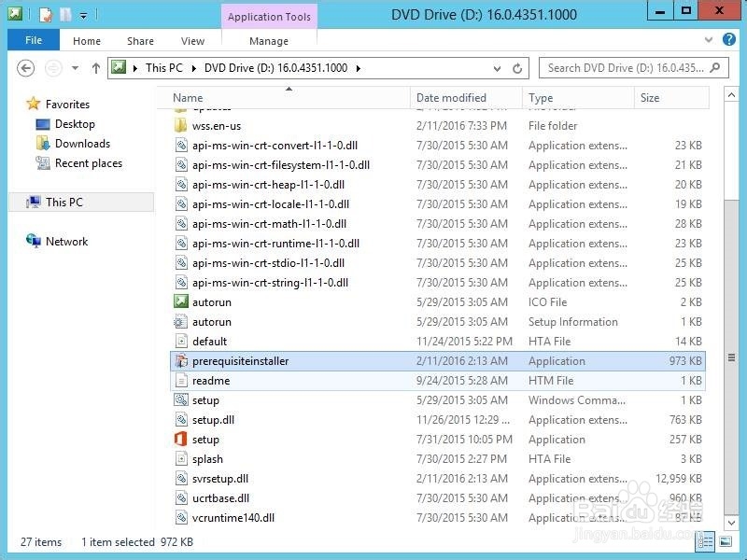Open the Manage ribbon tab
Screen dimensions: 747x560
pyautogui.click(x=269, y=41)
